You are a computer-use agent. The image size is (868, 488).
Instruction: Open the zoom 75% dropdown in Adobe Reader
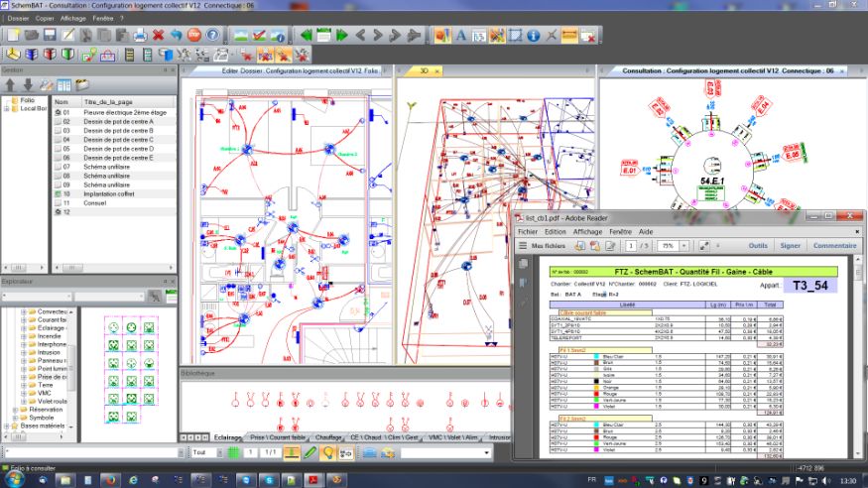(684, 246)
